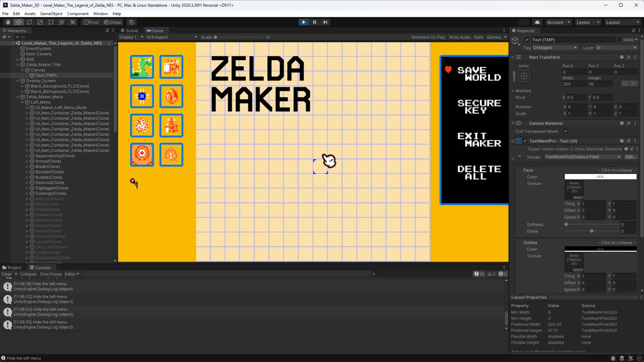
Task: Click the TextMeshPro component help icon
Action: pyautogui.click(x=622, y=141)
